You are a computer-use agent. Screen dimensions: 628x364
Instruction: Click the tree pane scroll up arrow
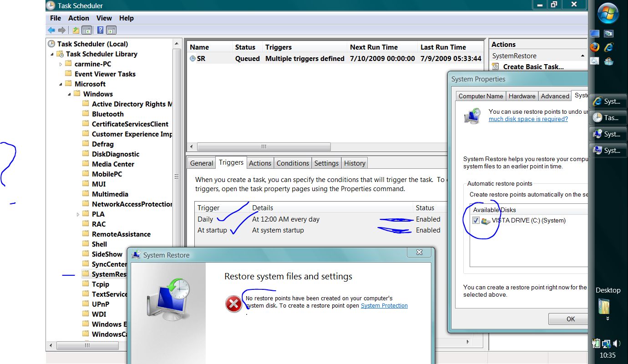click(x=177, y=44)
